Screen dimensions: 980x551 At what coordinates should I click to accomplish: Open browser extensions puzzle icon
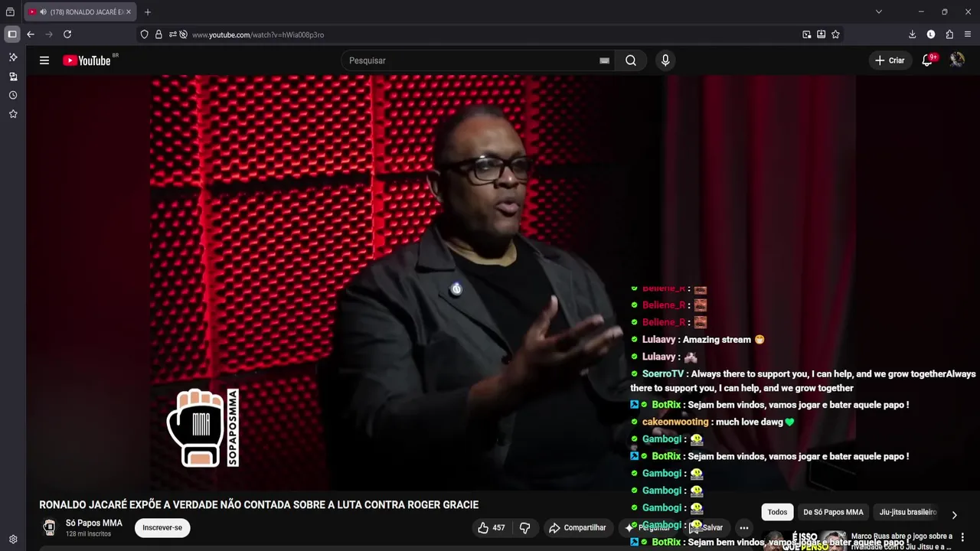[x=949, y=34]
